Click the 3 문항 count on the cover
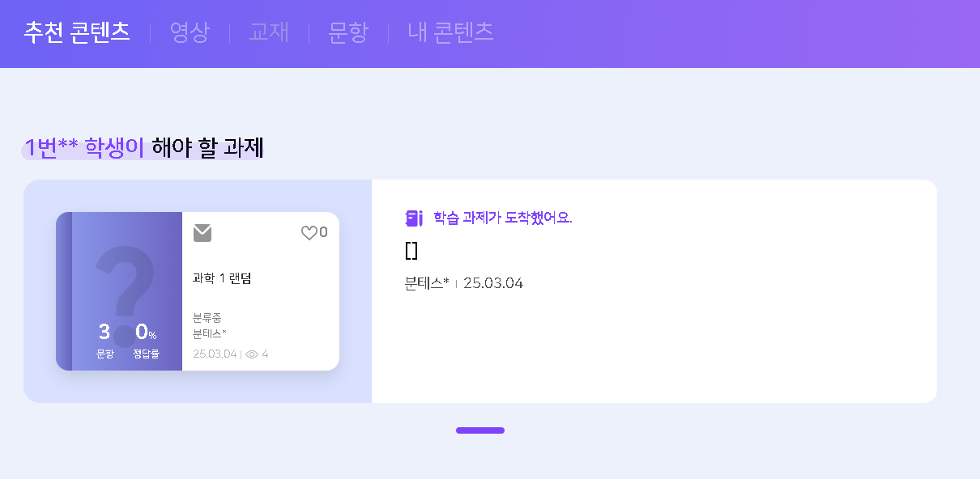The width and height of the screenshot is (980, 479). (x=104, y=338)
